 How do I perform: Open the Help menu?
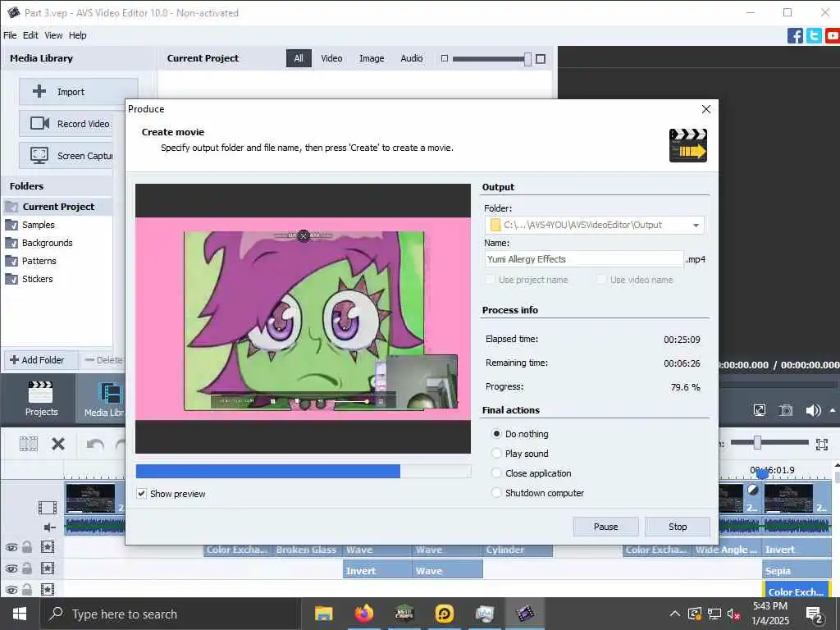(78, 35)
